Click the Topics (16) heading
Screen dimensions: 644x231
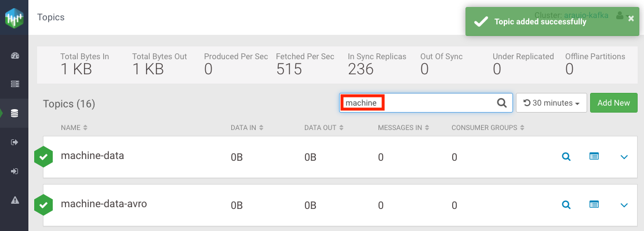(x=69, y=104)
